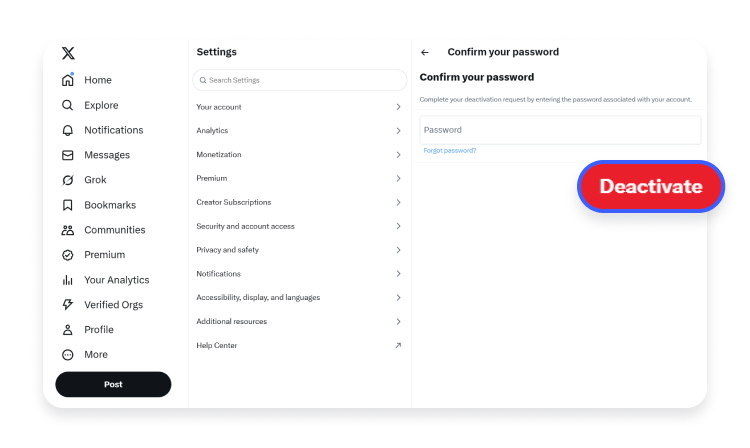Click the Forgot password? link
The width and height of the screenshot is (750, 448).
click(450, 151)
